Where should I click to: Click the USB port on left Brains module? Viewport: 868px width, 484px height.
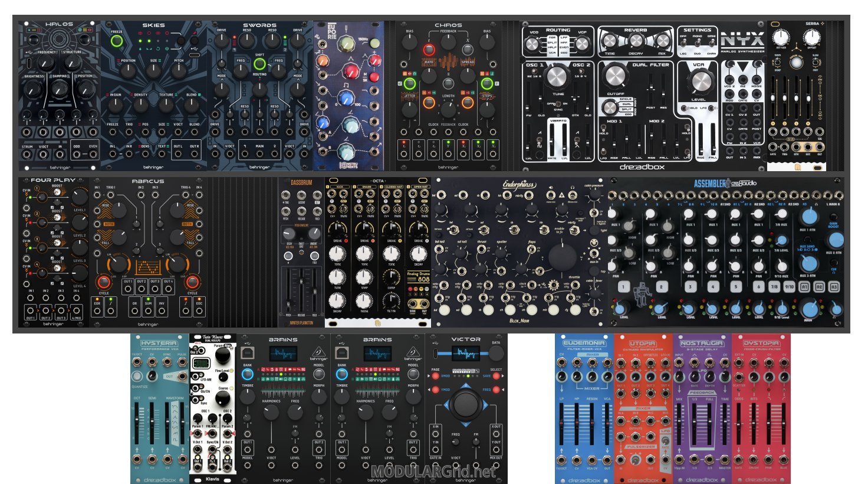[x=246, y=353]
